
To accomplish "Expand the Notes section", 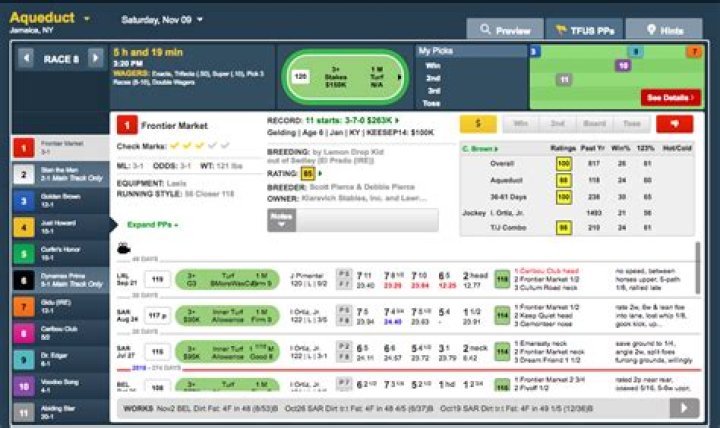I will point(282,220).
